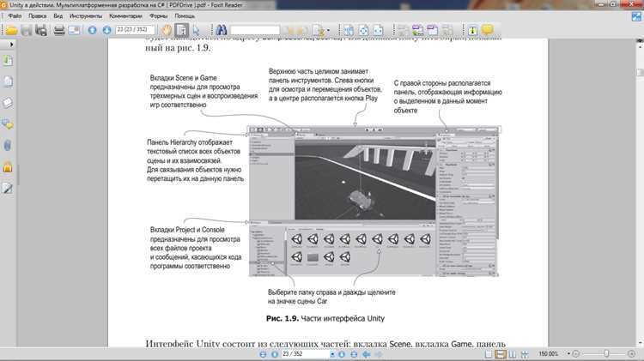Click the Actual Size view icon
644x361 pixels.
point(349,30)
